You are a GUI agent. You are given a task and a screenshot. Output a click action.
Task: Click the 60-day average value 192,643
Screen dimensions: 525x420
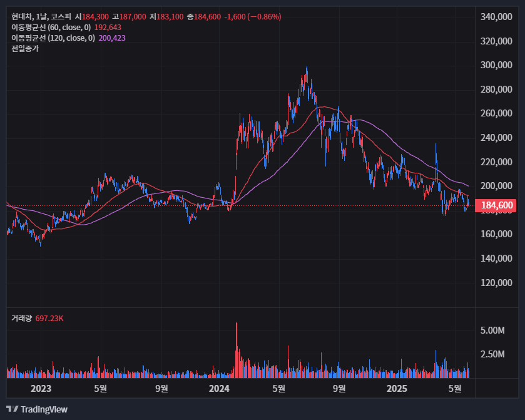[x=108, y=28]
